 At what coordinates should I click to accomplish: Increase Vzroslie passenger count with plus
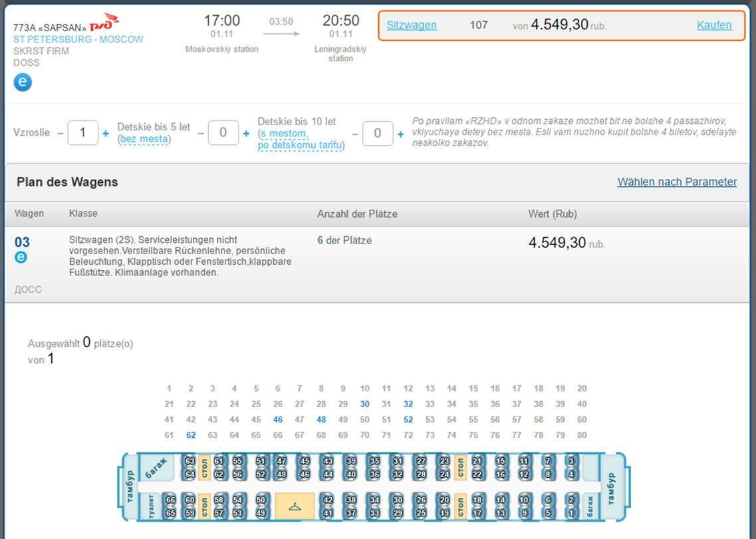[x=105, y=134]
